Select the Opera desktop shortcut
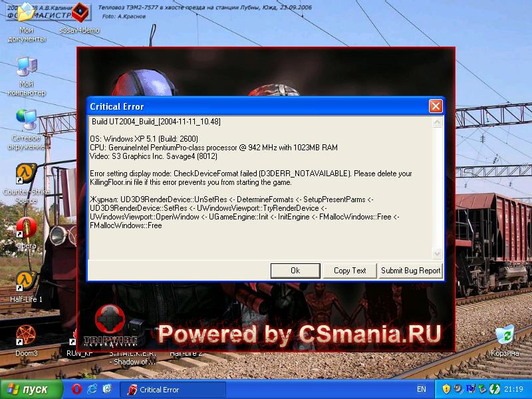 click(26, 233)
